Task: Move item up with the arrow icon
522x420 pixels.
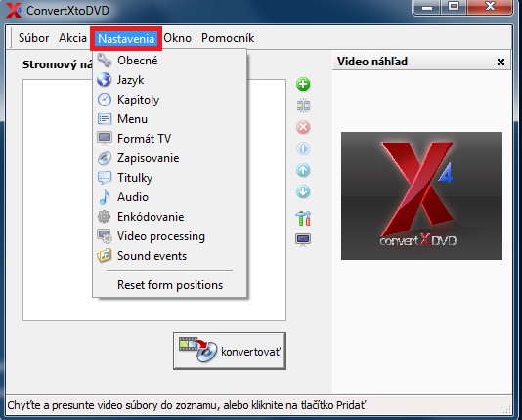Action: [303, 170]
